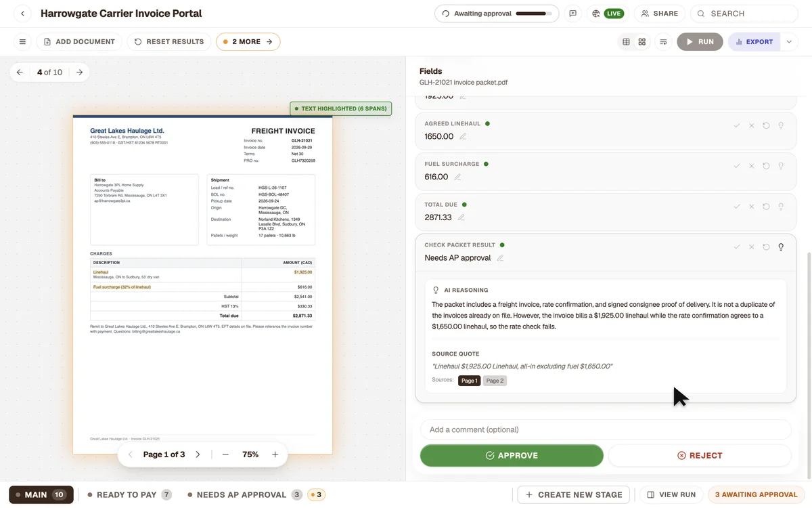Edit the Fuel Surcharge value pencil

pyautogui.click(x=457, y=177)
